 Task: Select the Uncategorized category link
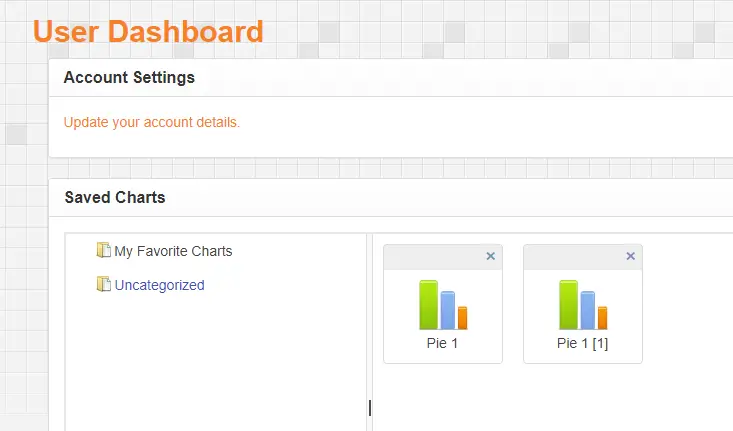click(x=159, y=285)
